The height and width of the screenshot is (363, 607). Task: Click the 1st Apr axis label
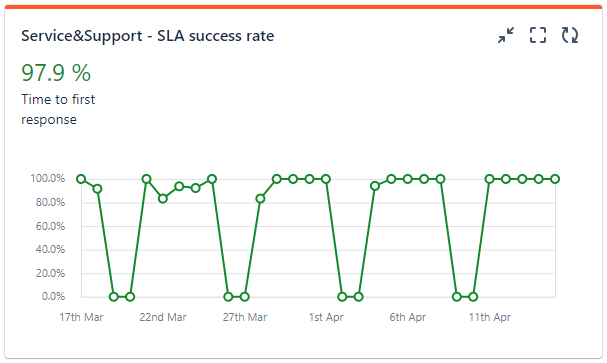(x=326, y=317)
